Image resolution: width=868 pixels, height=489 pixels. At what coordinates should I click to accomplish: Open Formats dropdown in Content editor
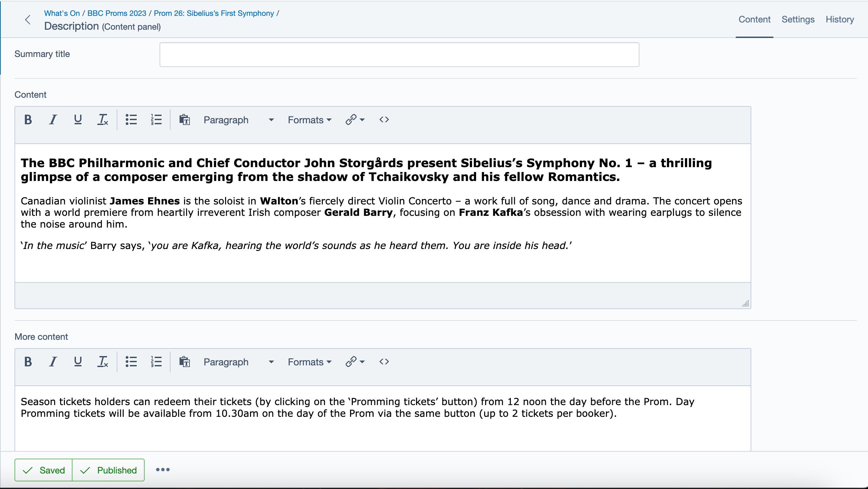click(309, 120)
